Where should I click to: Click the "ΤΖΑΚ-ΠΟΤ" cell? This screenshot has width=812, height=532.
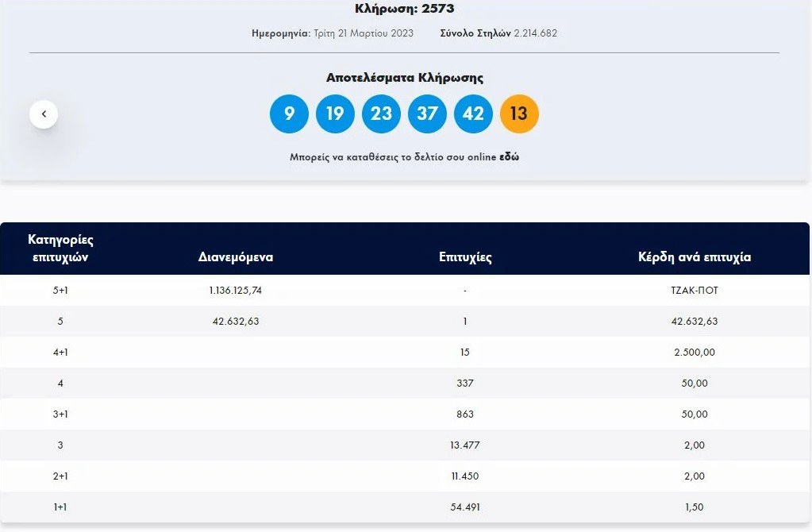pos(695,290)
